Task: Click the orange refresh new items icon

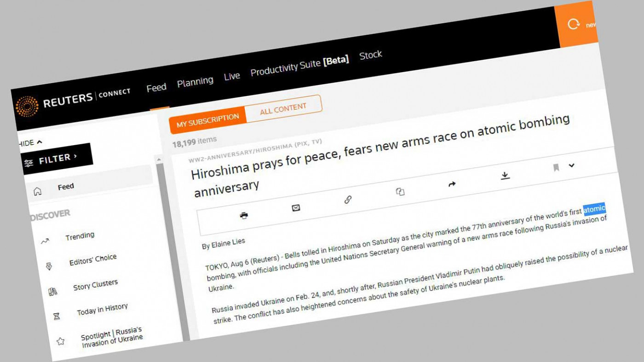Action: [574, 24]
